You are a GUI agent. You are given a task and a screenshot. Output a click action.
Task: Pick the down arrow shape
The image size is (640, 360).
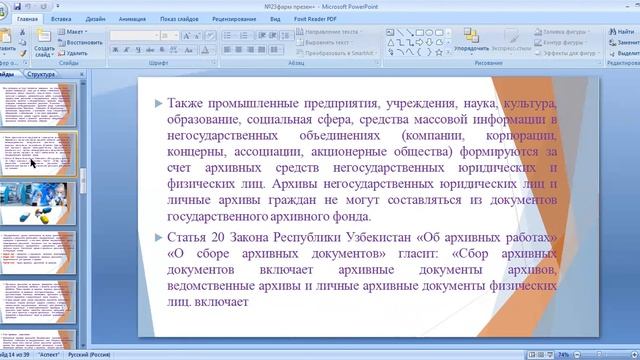(x=429, y=42)
